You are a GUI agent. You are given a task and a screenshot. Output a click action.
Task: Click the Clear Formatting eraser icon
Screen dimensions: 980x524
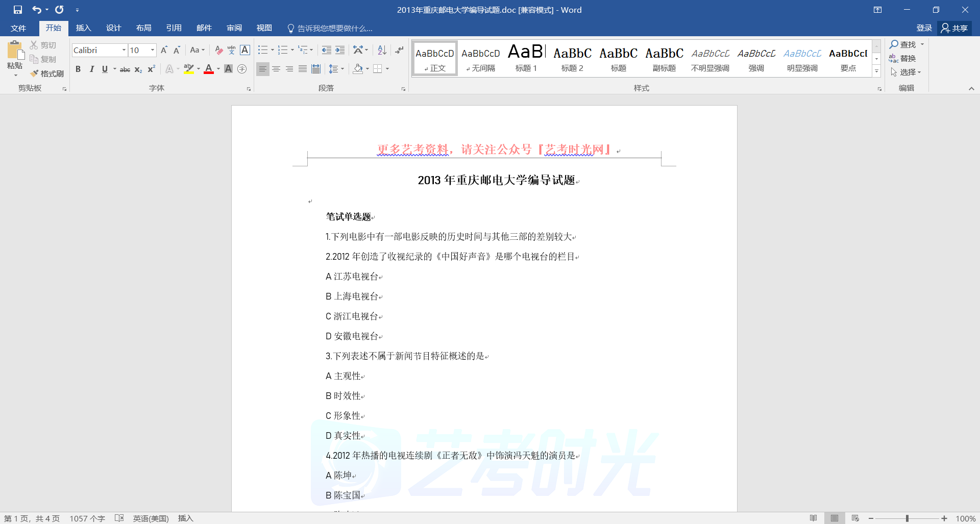218,50
